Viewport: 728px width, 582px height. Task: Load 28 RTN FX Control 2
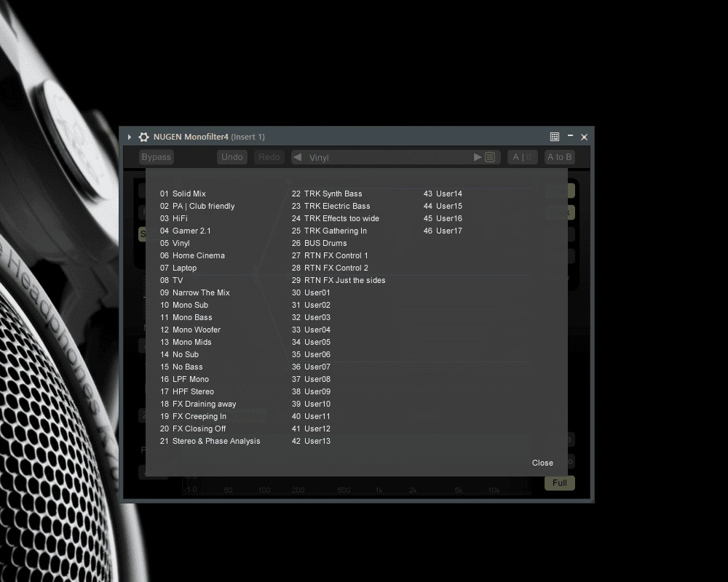330,268
